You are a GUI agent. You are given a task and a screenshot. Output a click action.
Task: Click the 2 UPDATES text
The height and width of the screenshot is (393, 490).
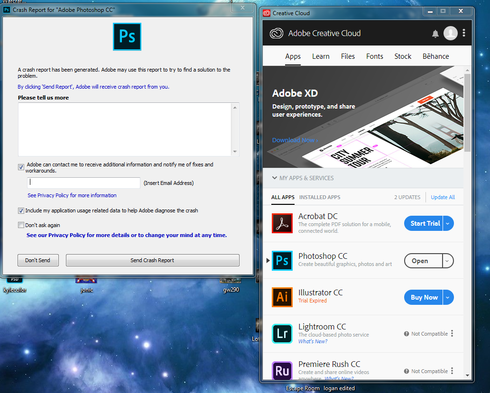pyautogui.click(x=407, y=197)
